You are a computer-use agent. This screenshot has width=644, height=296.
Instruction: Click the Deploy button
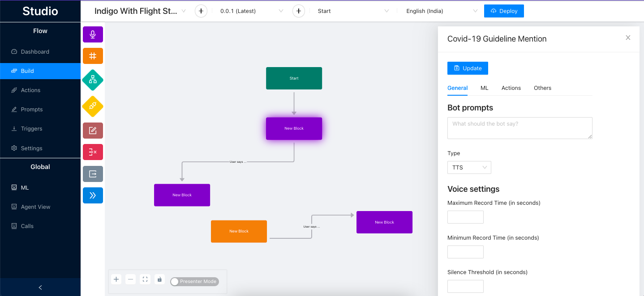pos(504,11)
